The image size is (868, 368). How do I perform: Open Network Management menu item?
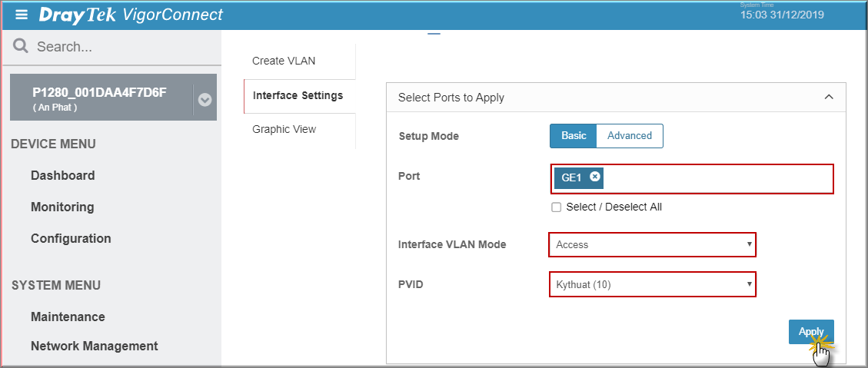coord(94,346)
